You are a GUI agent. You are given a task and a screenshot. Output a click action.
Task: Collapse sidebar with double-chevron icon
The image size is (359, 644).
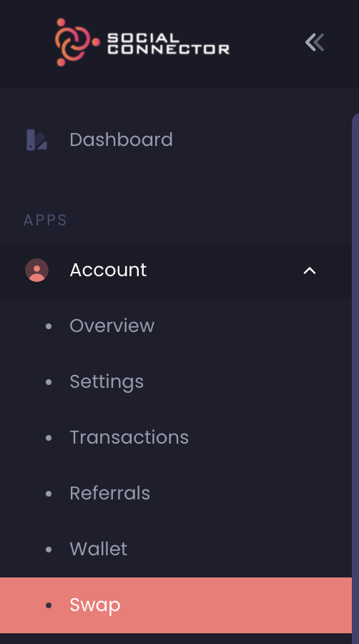(315, 42)
